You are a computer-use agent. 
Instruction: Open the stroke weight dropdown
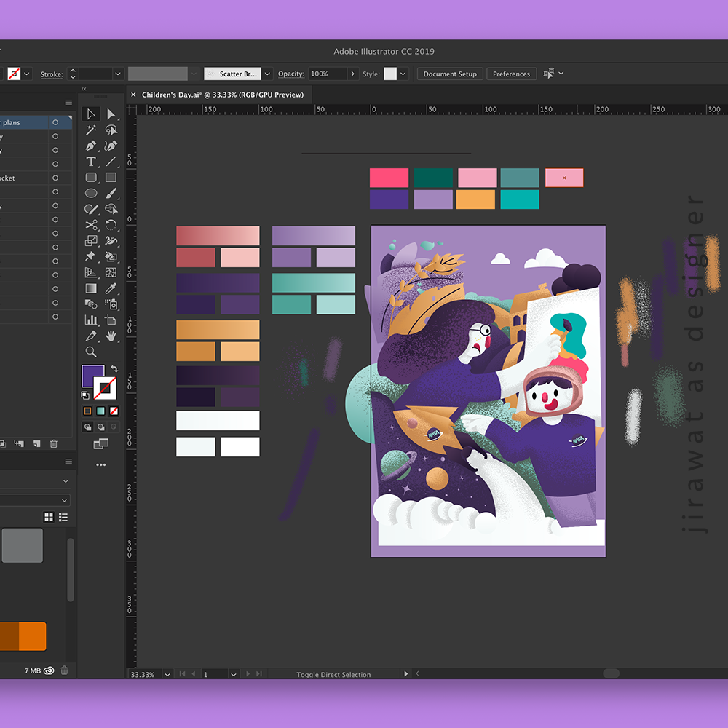click(118, 74)
